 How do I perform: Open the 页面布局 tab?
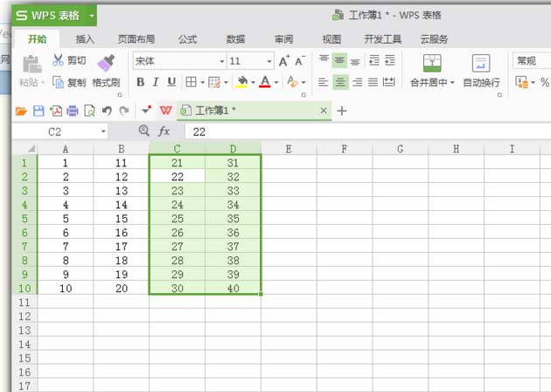point(136,39)
